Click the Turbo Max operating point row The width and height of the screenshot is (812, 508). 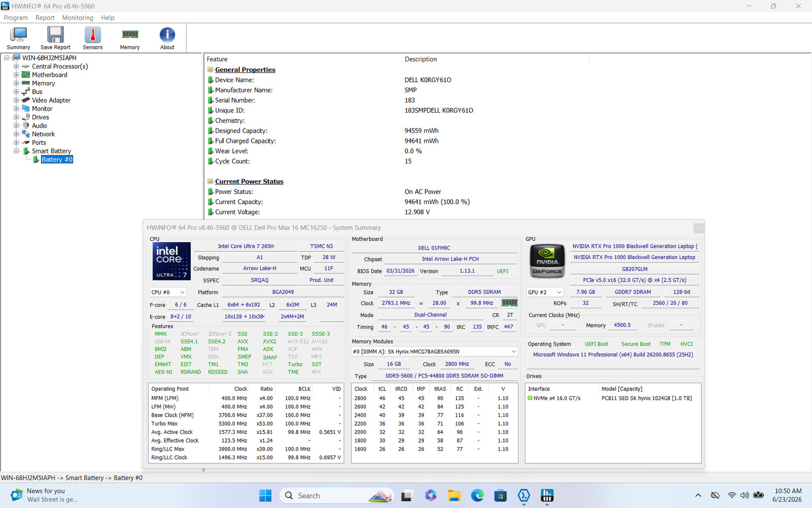246,424
